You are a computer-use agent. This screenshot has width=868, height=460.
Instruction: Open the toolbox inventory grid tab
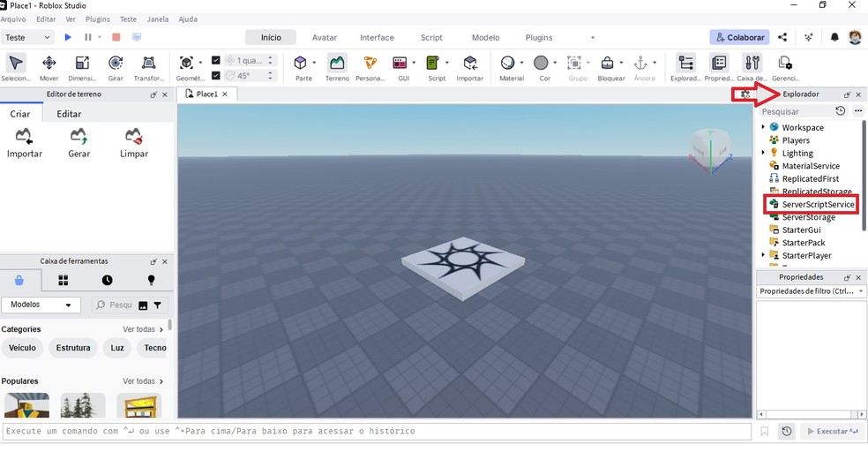[64, 281]
